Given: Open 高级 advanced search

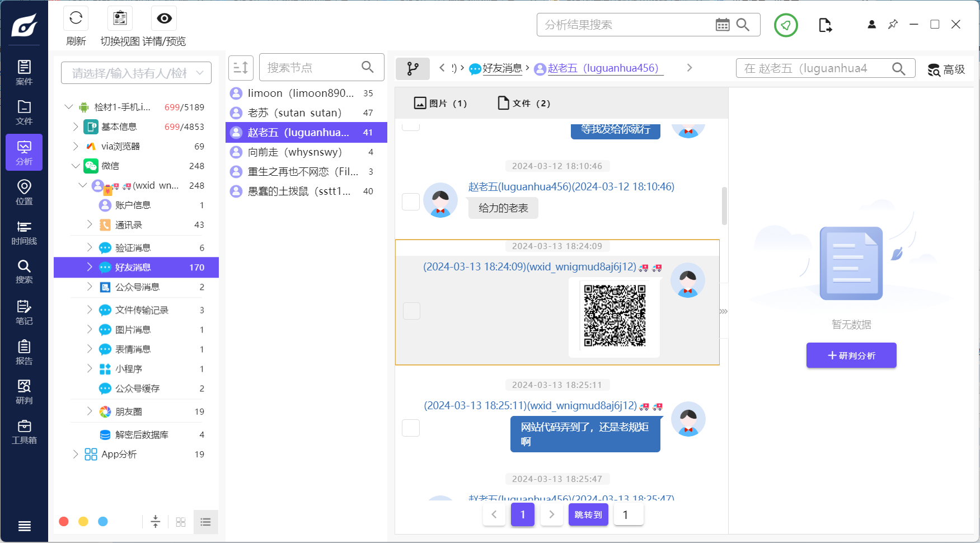Looking at the screenshot, I should (946, 69).
